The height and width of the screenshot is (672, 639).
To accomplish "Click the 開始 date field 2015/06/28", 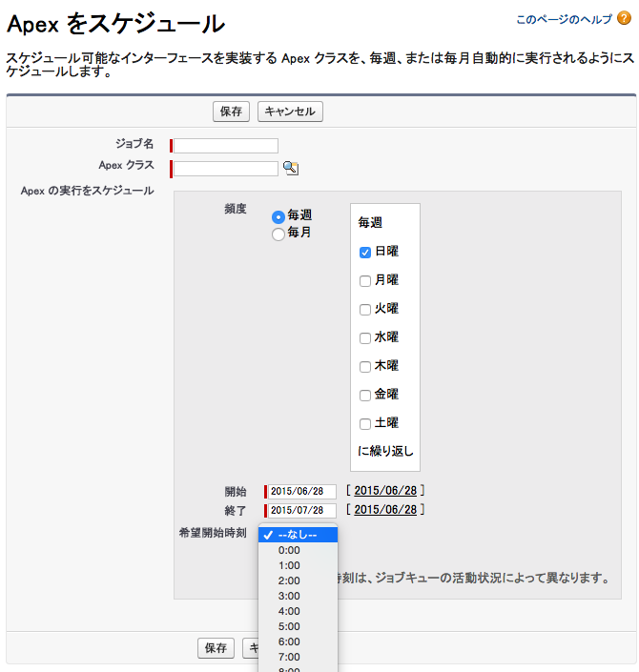I will [x=302, y=492].
